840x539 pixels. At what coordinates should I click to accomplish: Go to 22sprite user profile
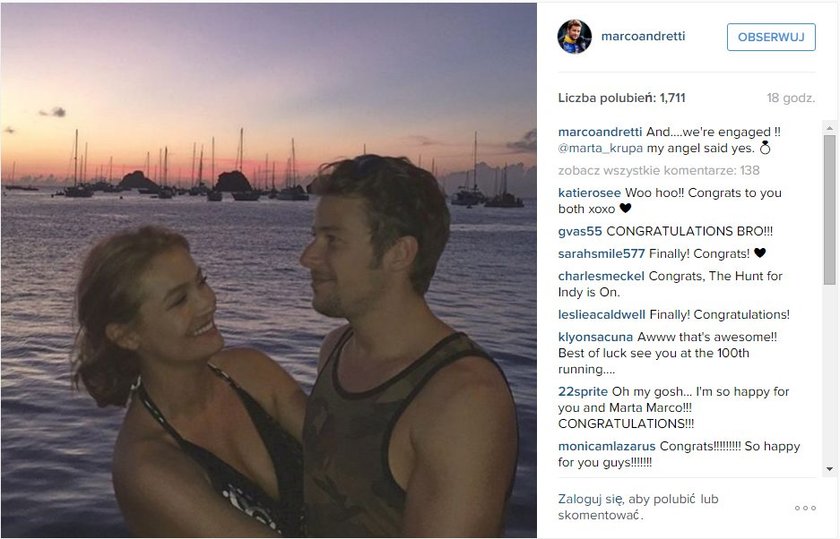coord(583,392)
